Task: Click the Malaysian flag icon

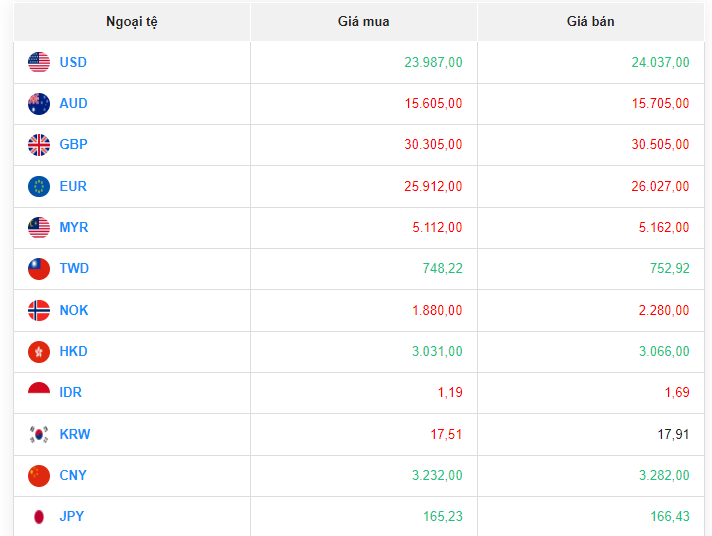Action: coord(39,228)
